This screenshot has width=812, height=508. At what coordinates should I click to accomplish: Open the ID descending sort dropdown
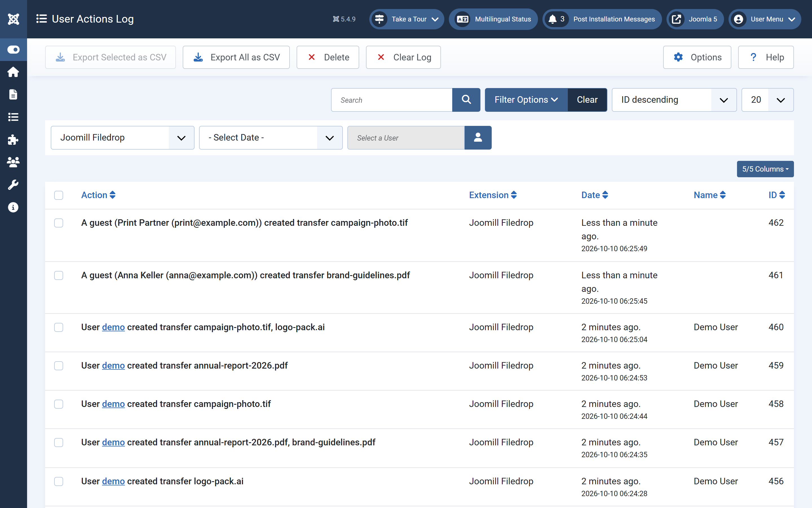[x=674, y=100]
